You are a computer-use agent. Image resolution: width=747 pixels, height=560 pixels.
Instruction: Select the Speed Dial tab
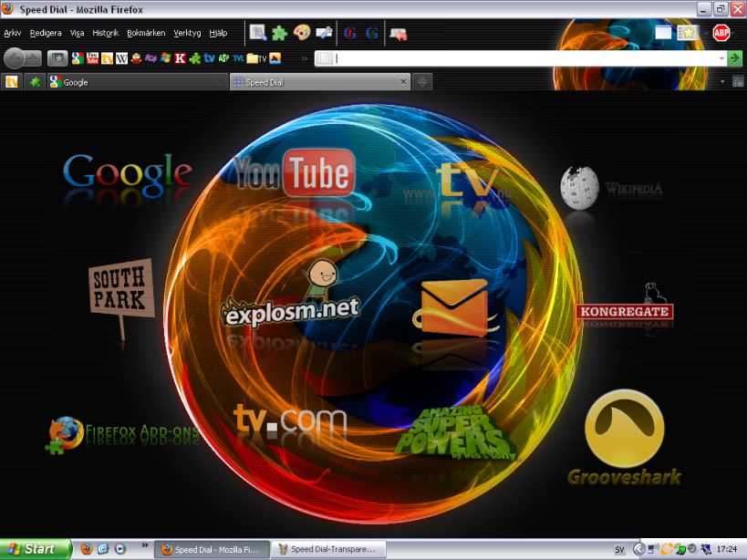click(x=320, y=82)
